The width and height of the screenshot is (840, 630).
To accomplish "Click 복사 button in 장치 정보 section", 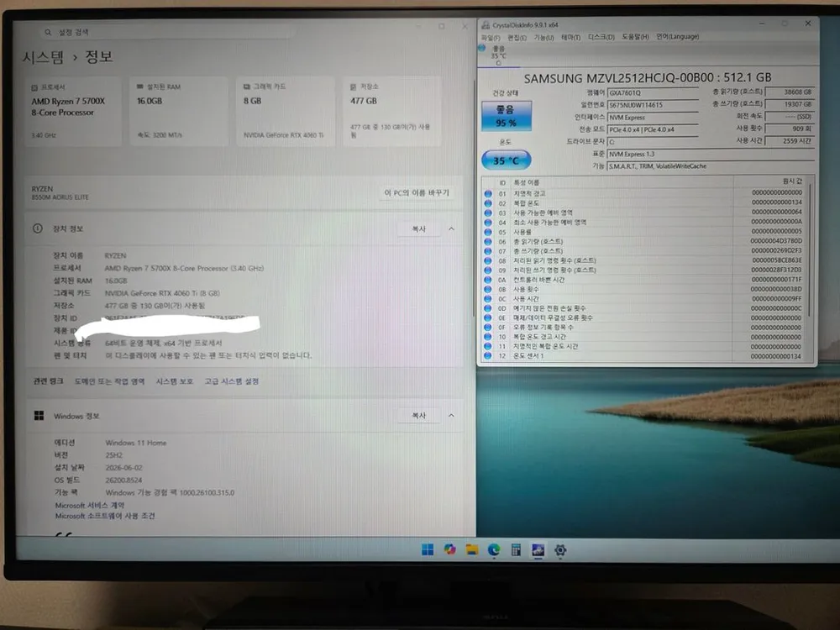I will 418,228.
